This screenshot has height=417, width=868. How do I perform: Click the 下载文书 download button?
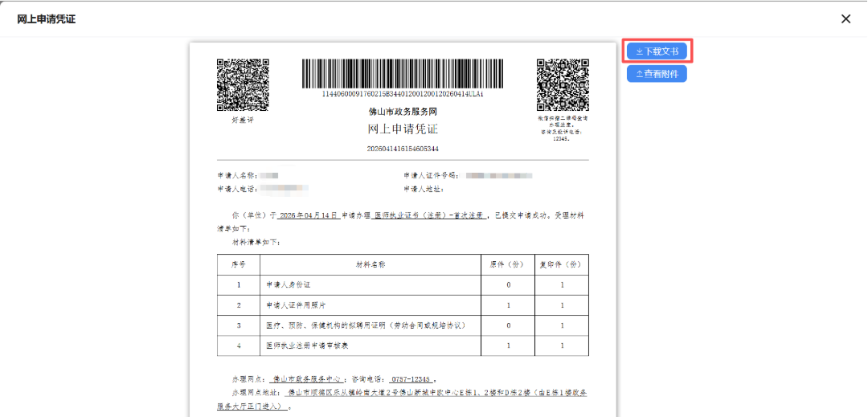(x=657, y=51)
